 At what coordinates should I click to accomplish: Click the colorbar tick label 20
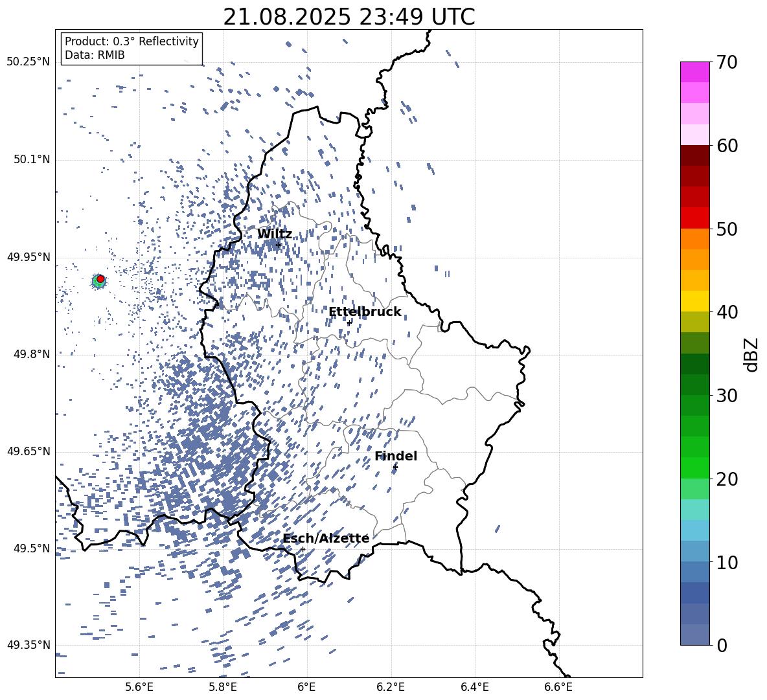point(727,479)
